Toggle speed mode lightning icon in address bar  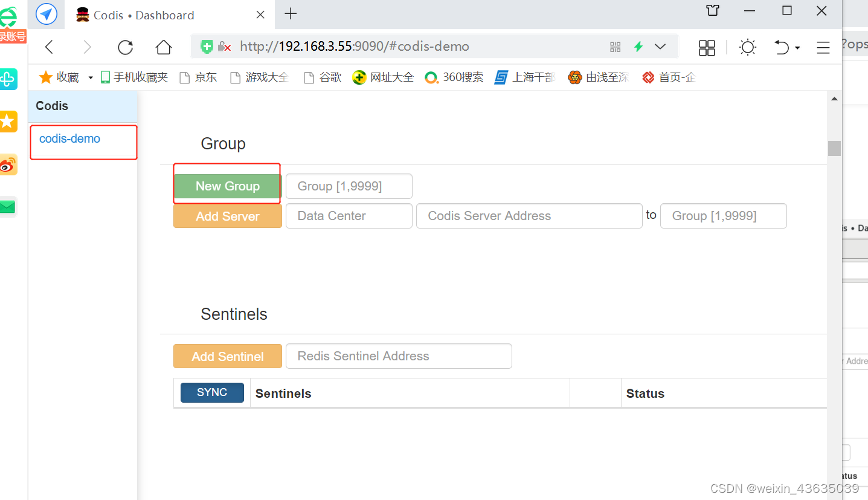tap(638, 46)
